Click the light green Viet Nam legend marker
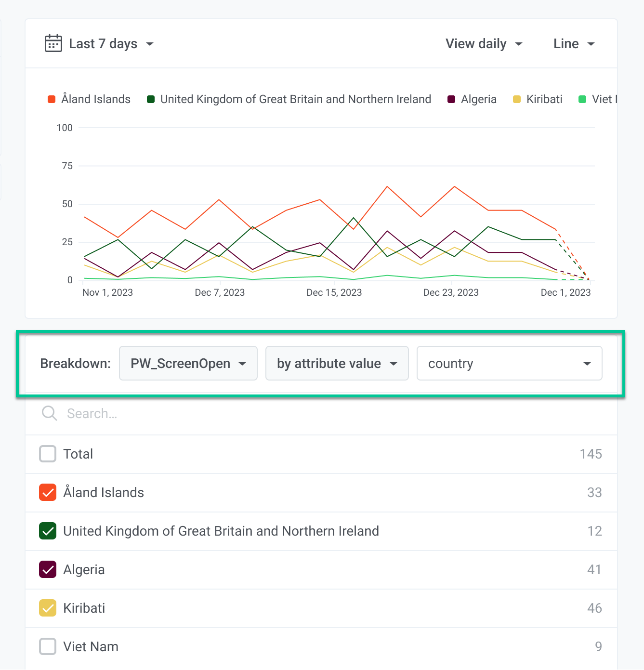This screenshot has height=670, width=644. 582,99
